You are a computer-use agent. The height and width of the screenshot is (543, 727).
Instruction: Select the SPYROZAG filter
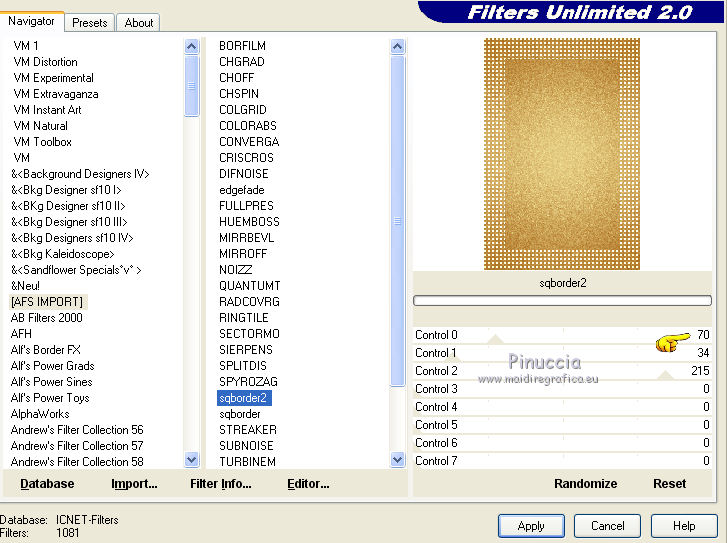pyautogui.click(x=248, y=382)
